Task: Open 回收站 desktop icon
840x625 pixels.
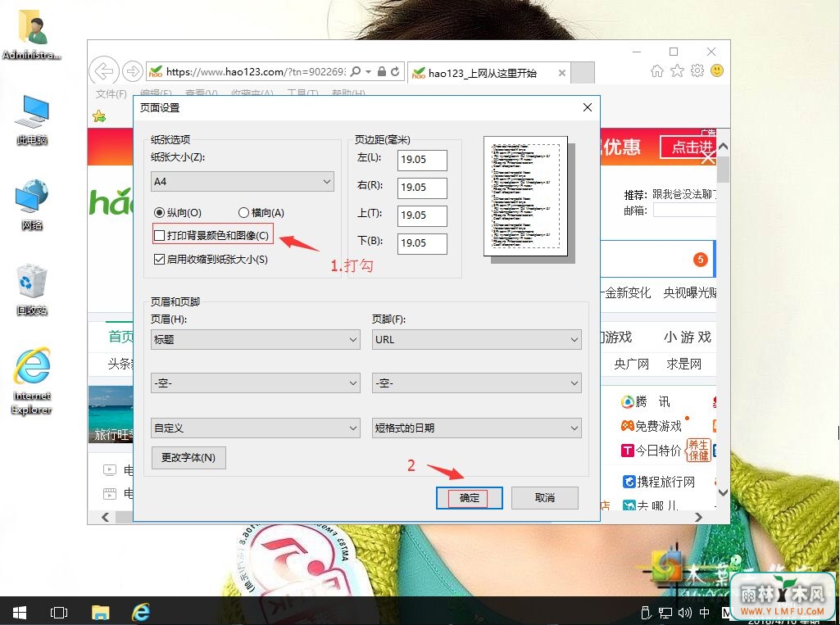Action: tap(32, 290)
